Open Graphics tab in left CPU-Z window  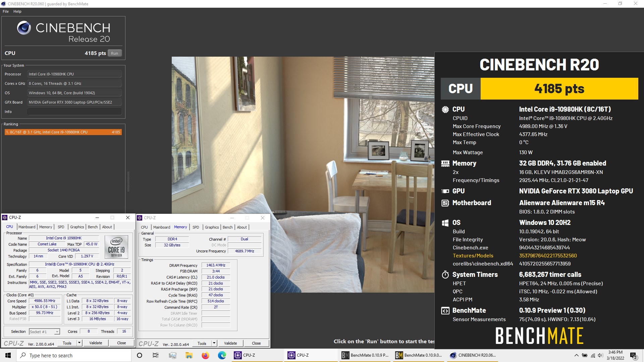click(x=77, y=227)
